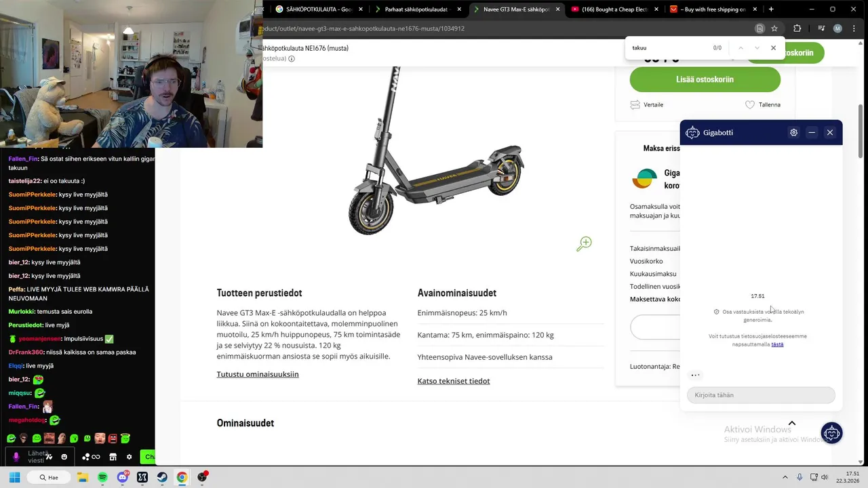868x488 pixels.
Task: Open OBS Studio from taskbar
Action: (x=202, y=477)
